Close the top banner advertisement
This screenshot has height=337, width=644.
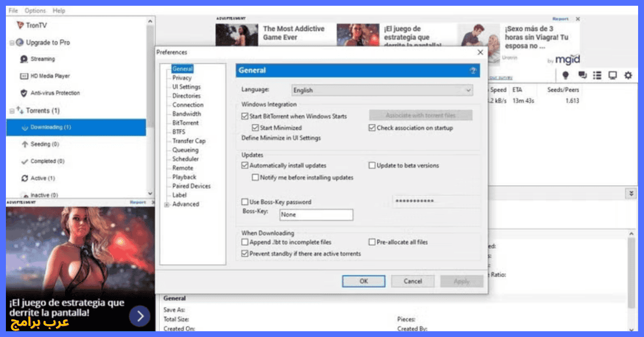pyautogui.click(x=577, y=19)
